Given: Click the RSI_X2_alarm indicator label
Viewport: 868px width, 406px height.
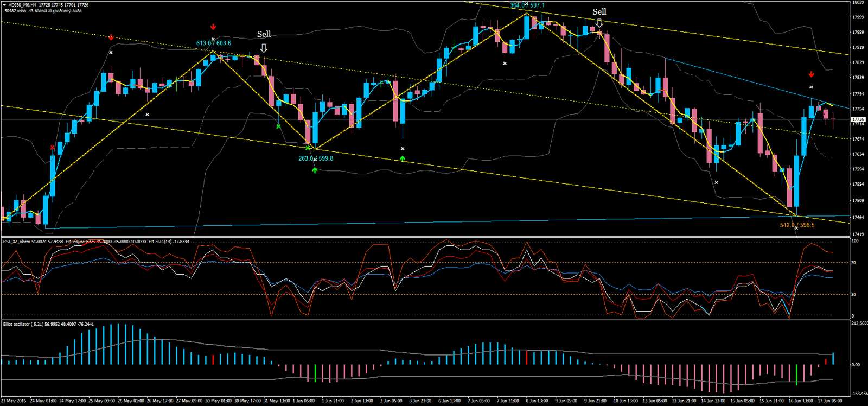Looking at the screenshot, I should click(x=17, y=242).
